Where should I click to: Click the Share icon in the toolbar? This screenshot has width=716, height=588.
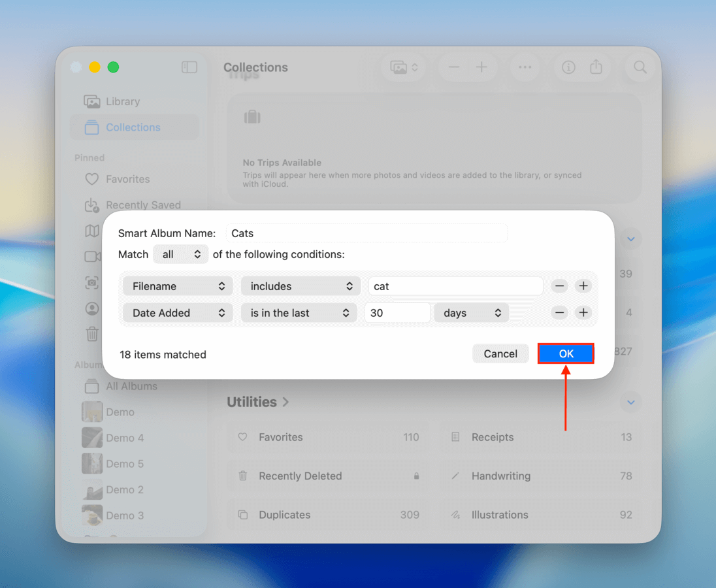point(596,67)
